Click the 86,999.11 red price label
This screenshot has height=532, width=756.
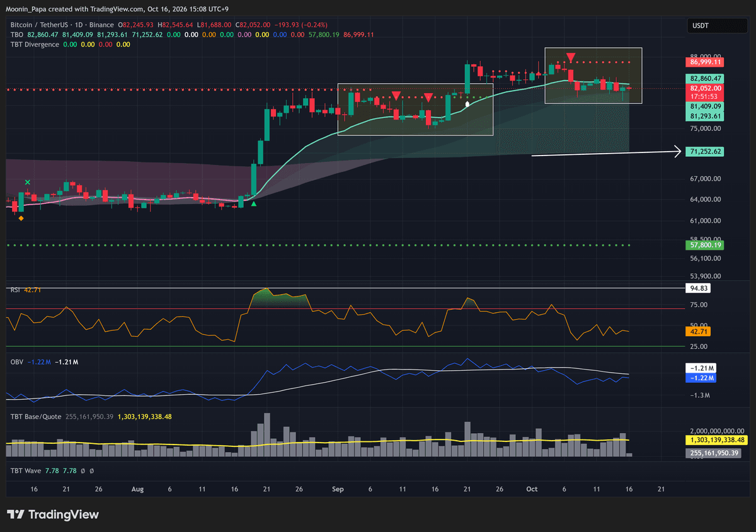706,62
